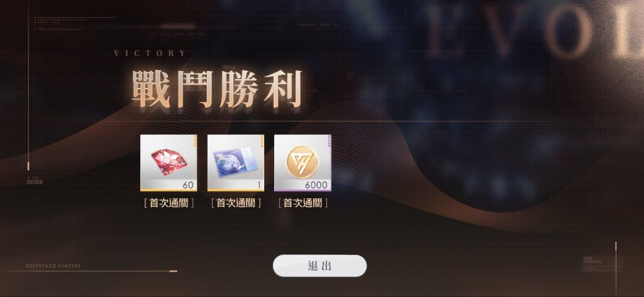Click the quantity 6000 on the gold reward

point(316,185)
